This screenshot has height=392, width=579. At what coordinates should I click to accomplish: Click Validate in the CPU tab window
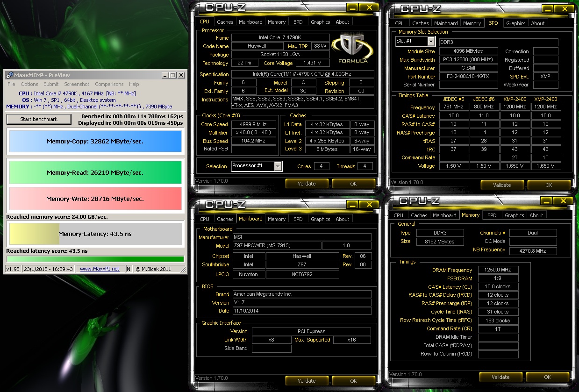307,184
